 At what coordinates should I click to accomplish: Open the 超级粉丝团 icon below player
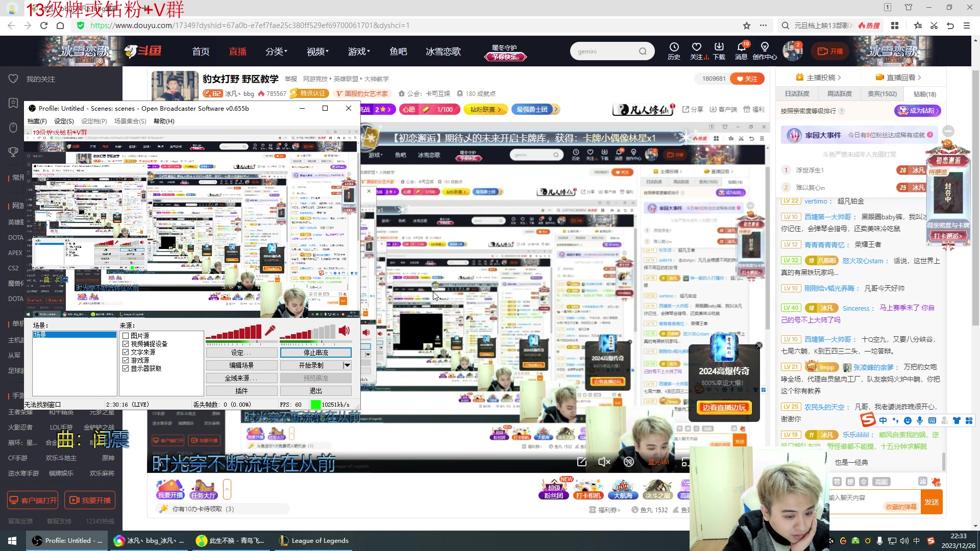click(x=554, y=489)
